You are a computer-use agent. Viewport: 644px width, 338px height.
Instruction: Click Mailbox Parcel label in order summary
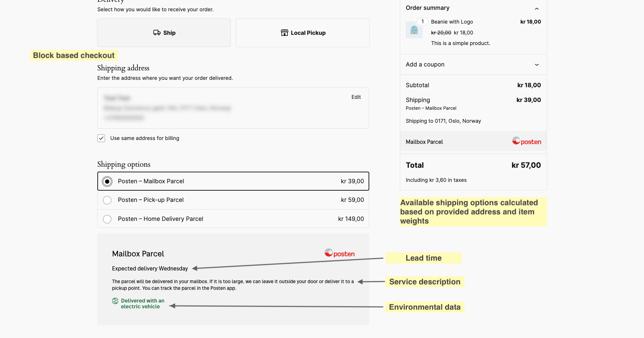(424, 142)
